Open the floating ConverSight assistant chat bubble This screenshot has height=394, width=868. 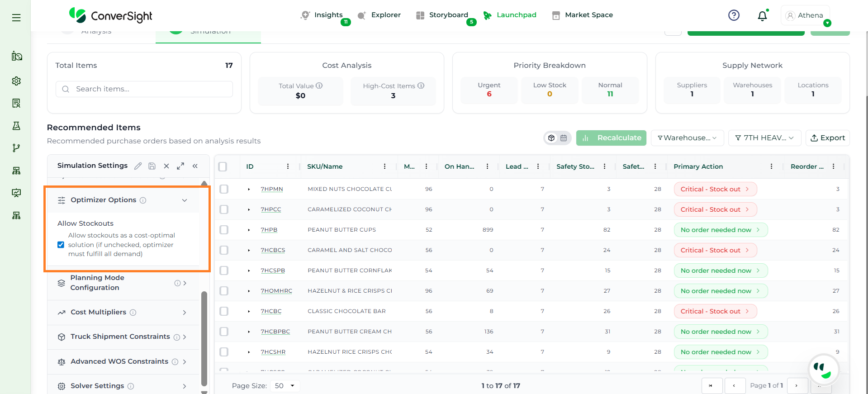(x=823, y=370)
